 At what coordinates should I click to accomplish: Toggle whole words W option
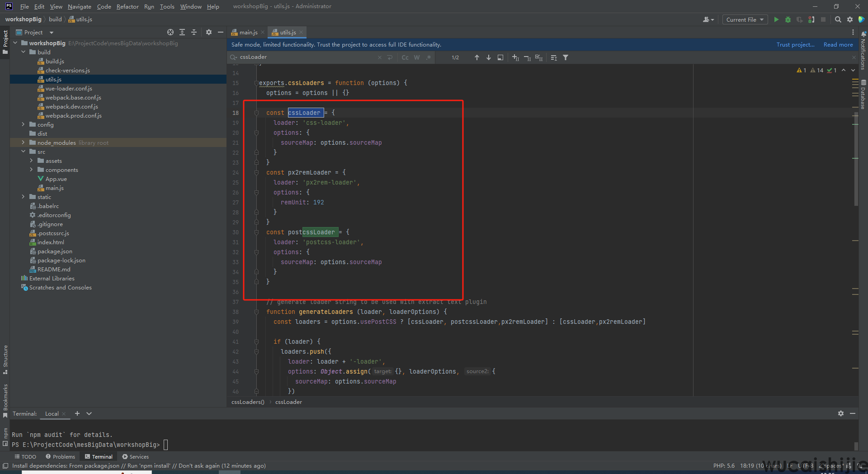pyautogui.click(x=417, y=57)
